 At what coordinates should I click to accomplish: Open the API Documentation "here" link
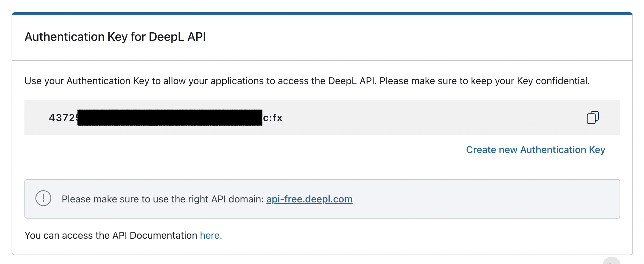[x=210, y=235]
